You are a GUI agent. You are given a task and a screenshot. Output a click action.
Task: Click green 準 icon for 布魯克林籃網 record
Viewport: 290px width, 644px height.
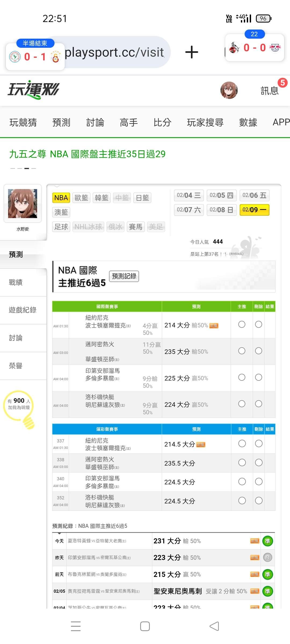click(x=267, y=574)
